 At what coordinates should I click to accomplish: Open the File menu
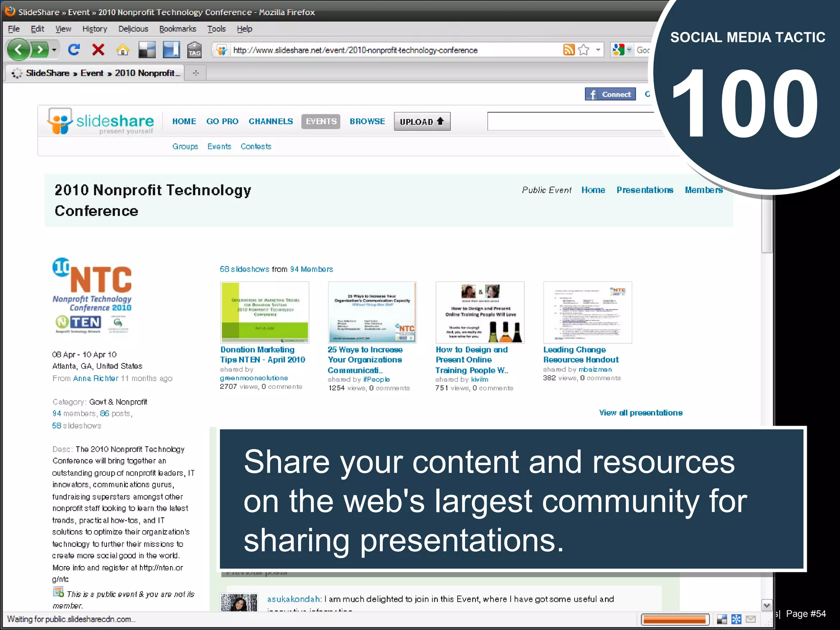click(14, 29)
